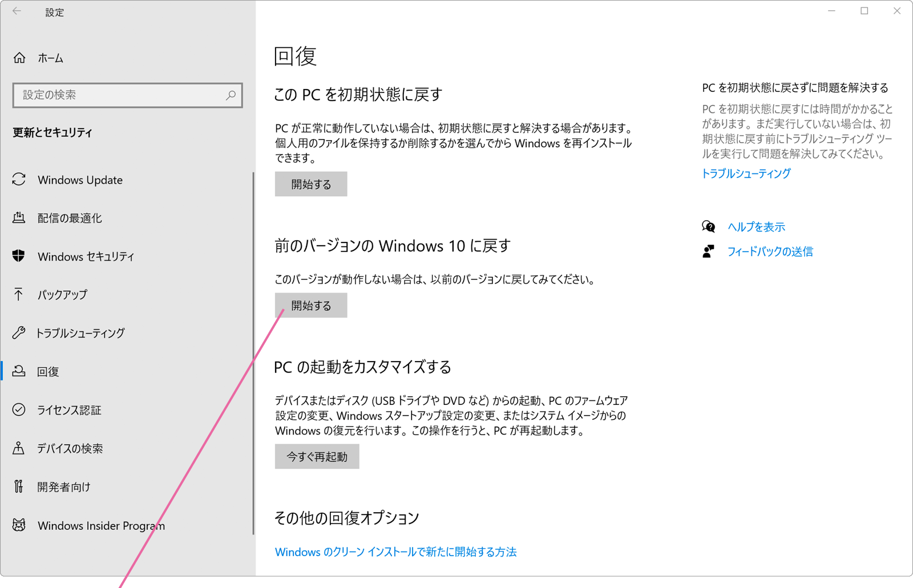Click heading この PC を初期状態に戻す
913x588 pixels.
click(358, 95)
